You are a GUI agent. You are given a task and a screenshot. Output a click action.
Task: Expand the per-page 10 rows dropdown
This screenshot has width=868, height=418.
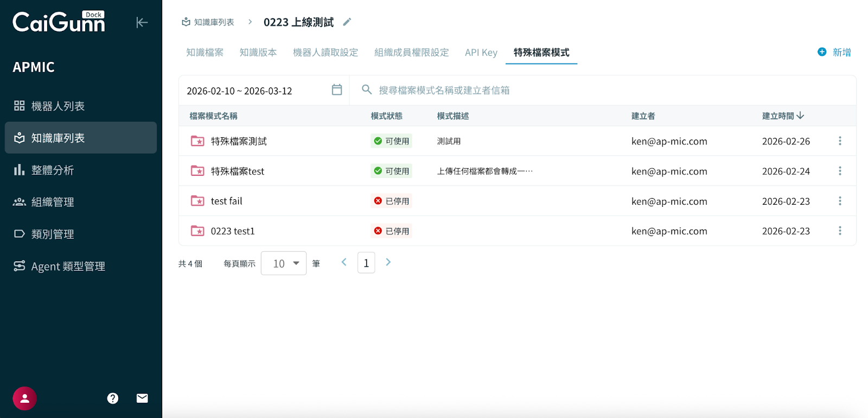tap(284, 263)
